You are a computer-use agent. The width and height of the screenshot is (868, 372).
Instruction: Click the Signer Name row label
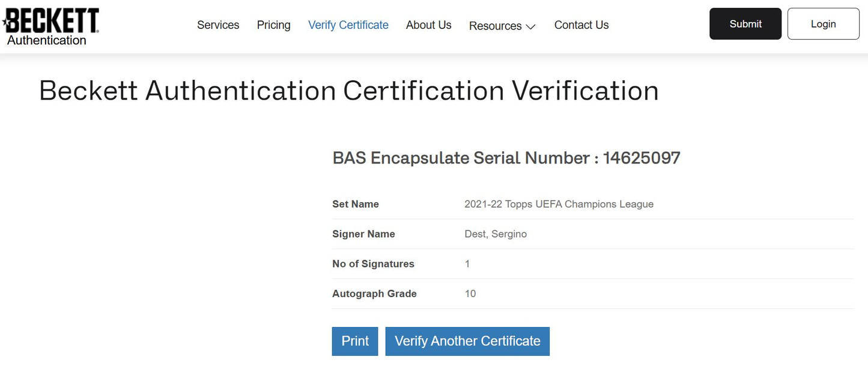pos(363,234)
